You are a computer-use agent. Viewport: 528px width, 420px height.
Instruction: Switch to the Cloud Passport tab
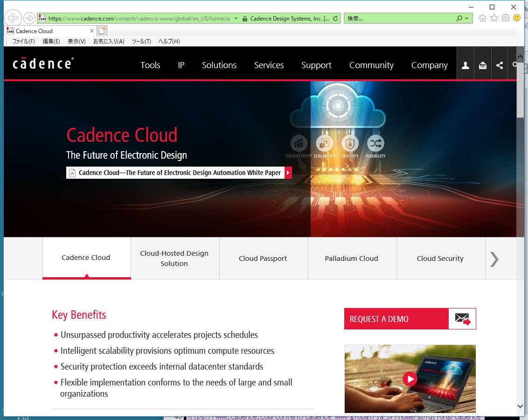[x=264, y=259]
